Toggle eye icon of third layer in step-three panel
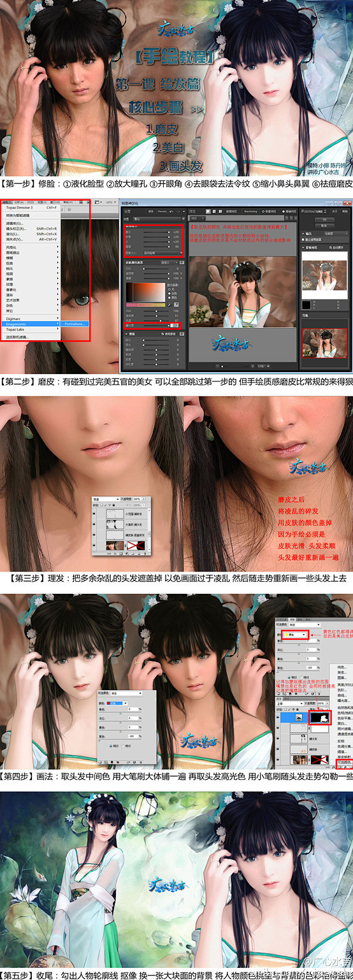353x980 pixels. pos(95,535)
